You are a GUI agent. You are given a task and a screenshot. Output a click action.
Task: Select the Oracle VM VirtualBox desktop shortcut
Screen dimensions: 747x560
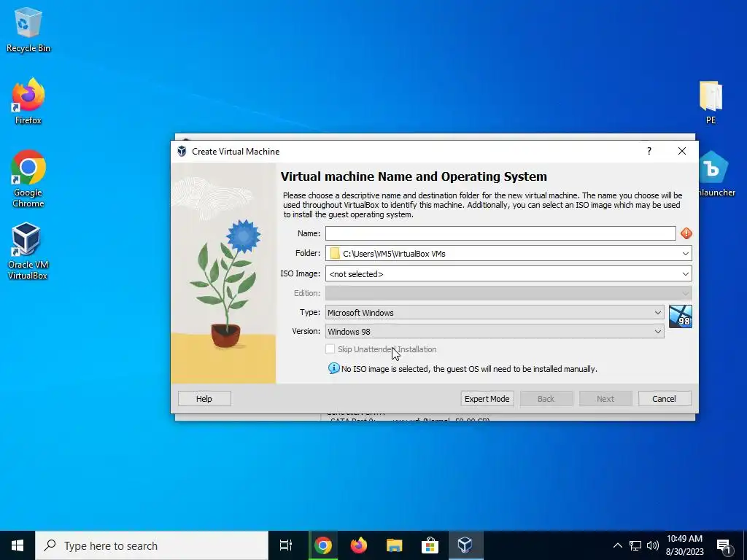(28, 251)
